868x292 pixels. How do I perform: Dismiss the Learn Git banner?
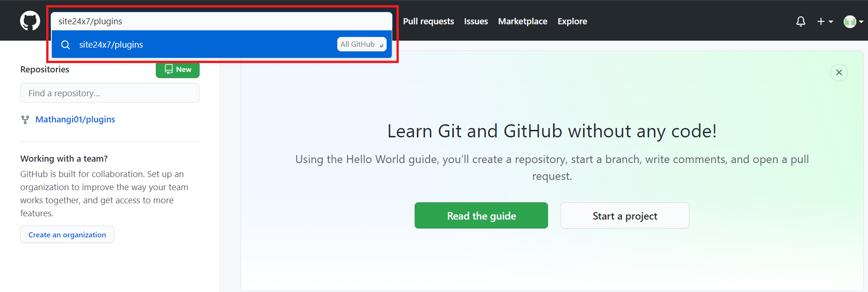pyautogui.click(x=839, y=72)
